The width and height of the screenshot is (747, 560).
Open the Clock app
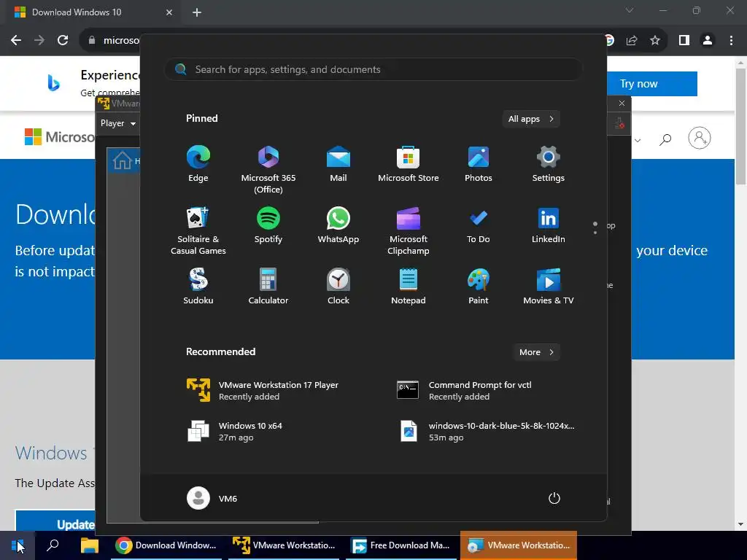click(x=338, y=287)
